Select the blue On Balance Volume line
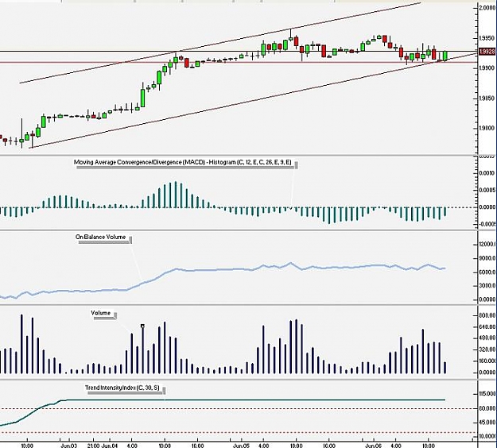The height and width of the screenshot is (448, 497). tap(222, 269)
